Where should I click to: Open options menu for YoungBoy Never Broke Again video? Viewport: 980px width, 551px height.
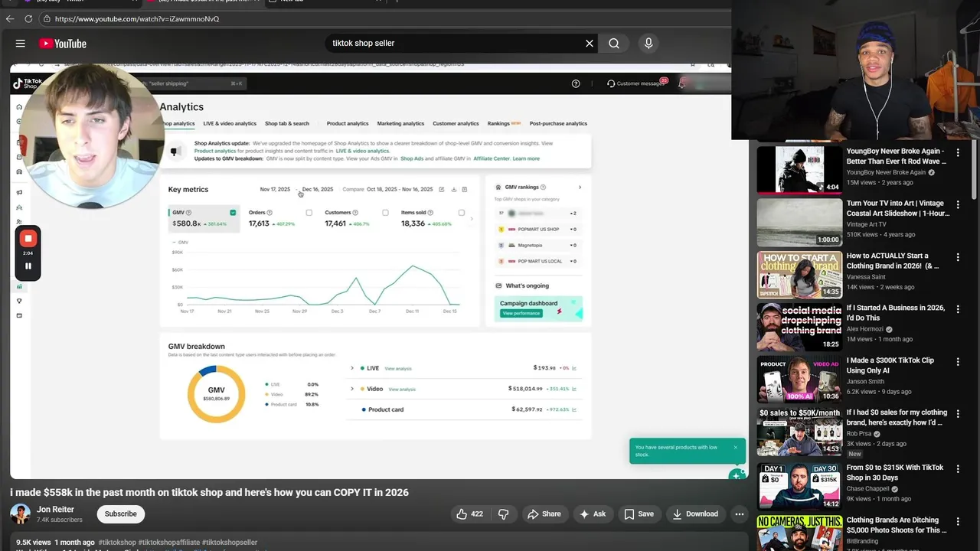[x=958, y=153]
